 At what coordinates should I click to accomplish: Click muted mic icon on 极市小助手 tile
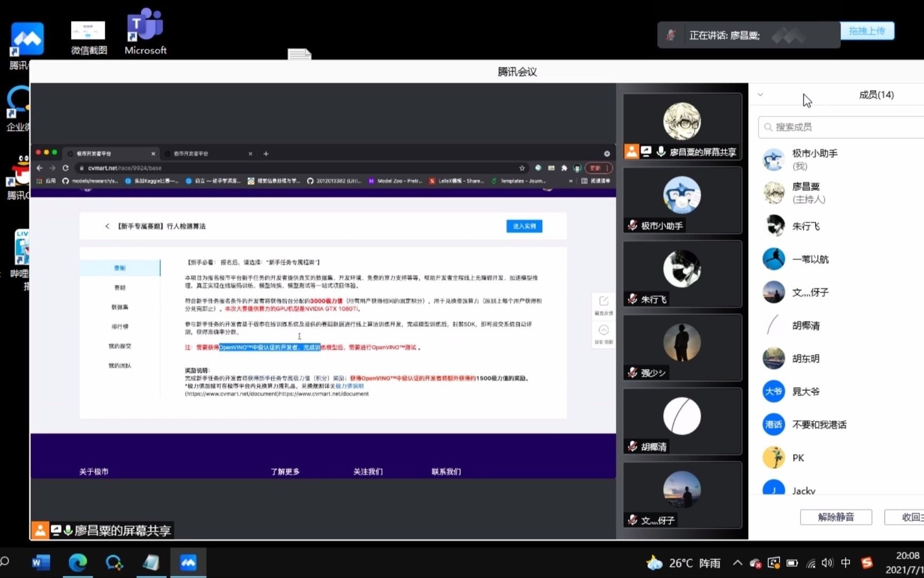point(633,225)
